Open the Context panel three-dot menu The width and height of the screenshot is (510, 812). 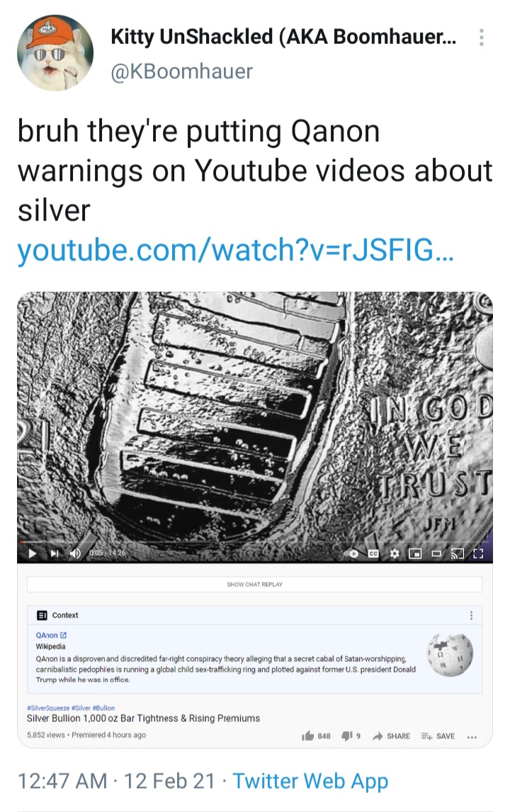(471, 615)
